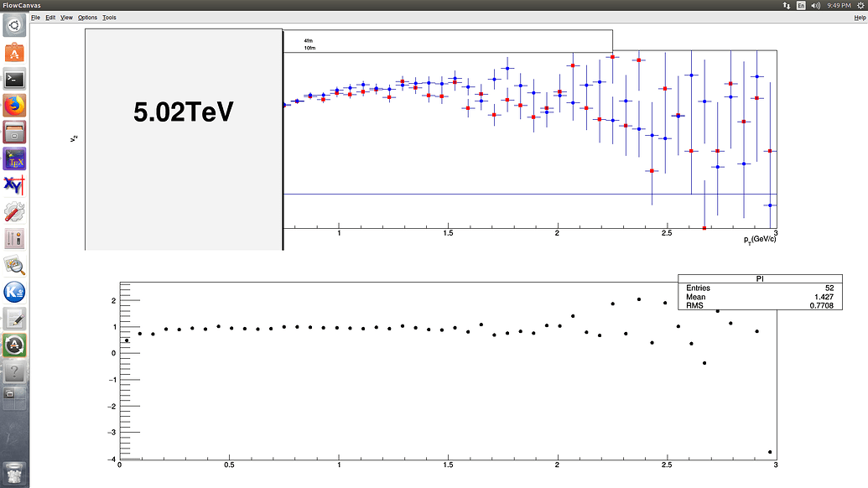This screenshot has height=488, width=868.
Task: Click the volume indicator in the system tray
Action: pyautogui.click(x=815, y=5)
